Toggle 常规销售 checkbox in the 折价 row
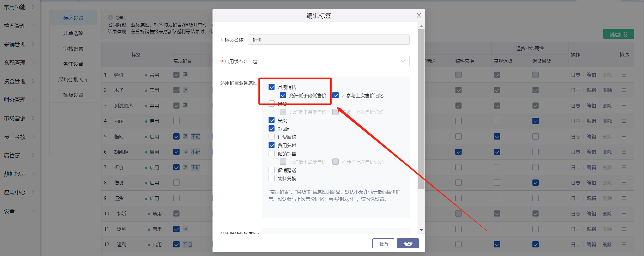644x256 pixels. coord(176,167)
